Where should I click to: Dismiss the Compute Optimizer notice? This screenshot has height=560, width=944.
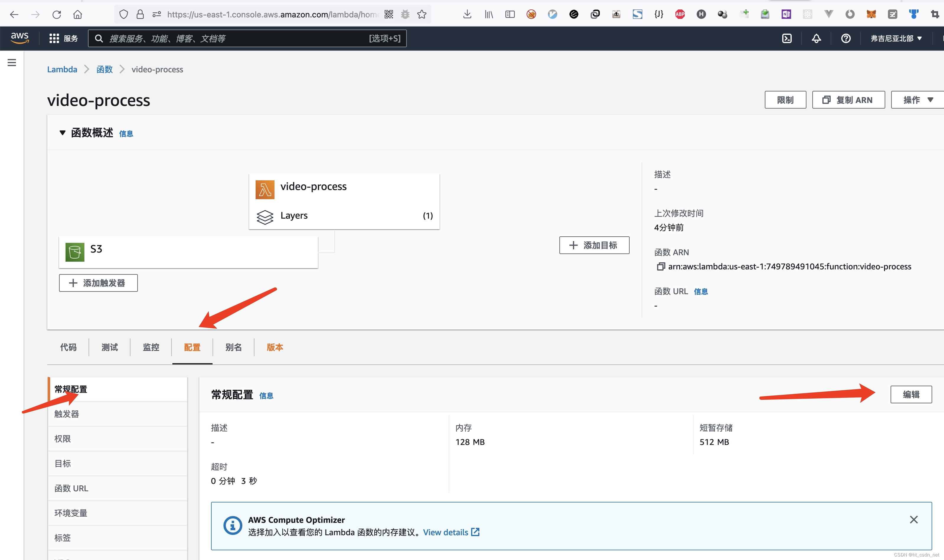point(913,519)
